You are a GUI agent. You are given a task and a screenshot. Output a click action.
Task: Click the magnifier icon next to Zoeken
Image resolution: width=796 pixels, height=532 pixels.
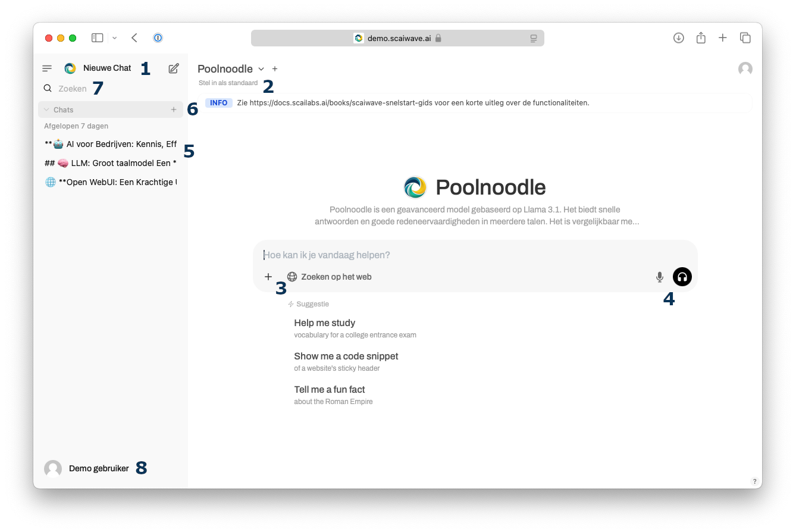pyautogui.click(x=48, y=89)
